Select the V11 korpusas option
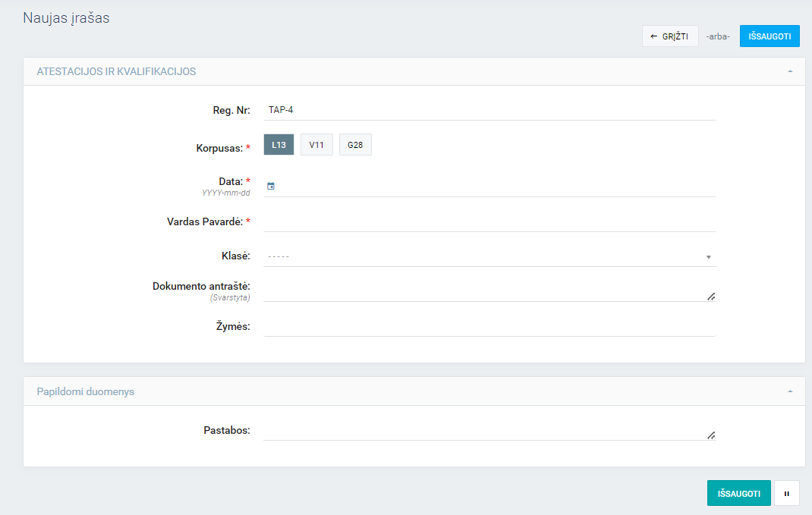The width and height of the screenshot is (812, 515). coord(316,145)
